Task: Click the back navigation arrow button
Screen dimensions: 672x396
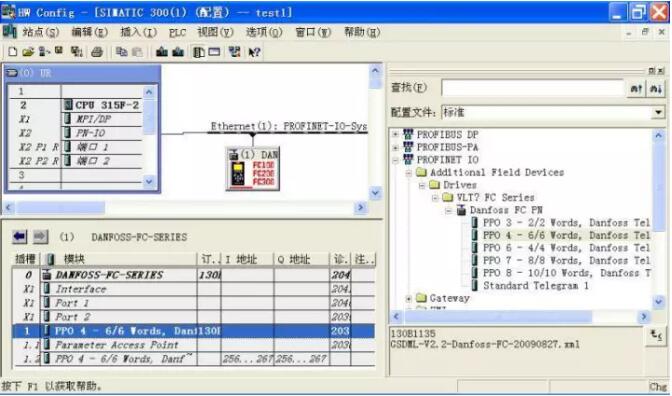Action: tap(20, 237)
